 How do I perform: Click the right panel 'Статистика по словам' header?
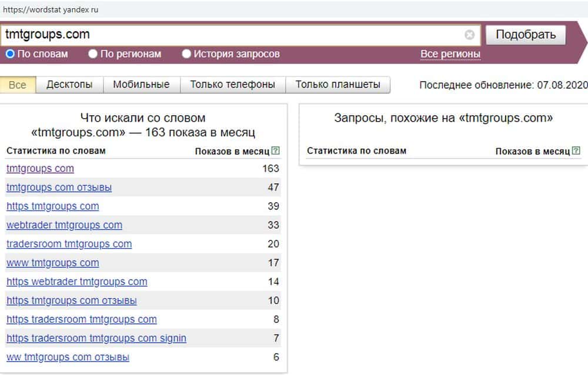click(x=357, y=150)
